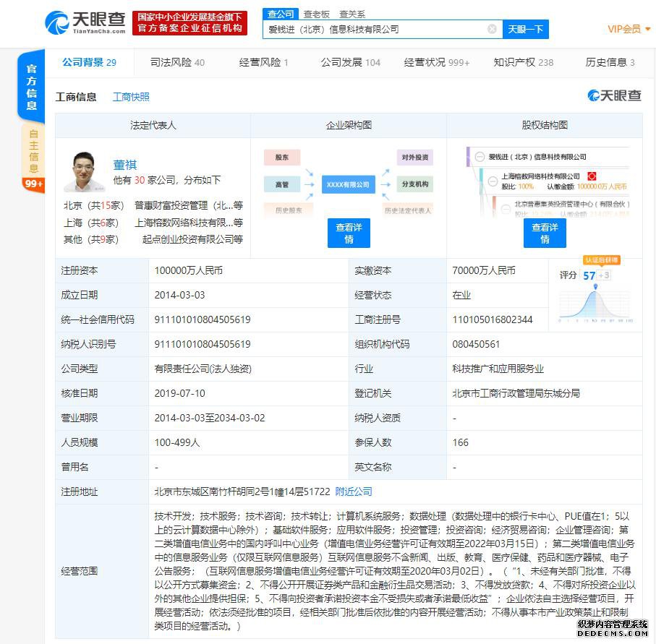Open the 历史信息 tab
Viewport: 656px width, 644px height.
[610, 62]
